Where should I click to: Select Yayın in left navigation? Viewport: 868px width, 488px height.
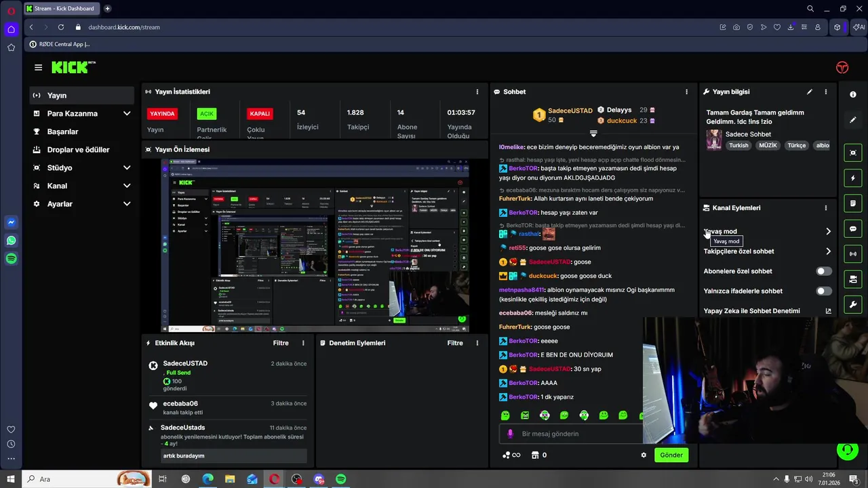pos(82,96)
